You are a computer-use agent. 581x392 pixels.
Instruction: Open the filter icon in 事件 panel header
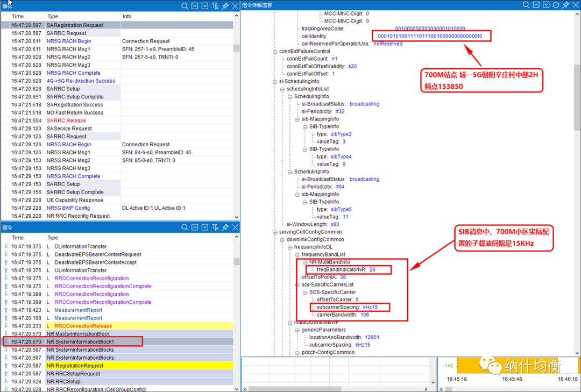pos(215,6)
